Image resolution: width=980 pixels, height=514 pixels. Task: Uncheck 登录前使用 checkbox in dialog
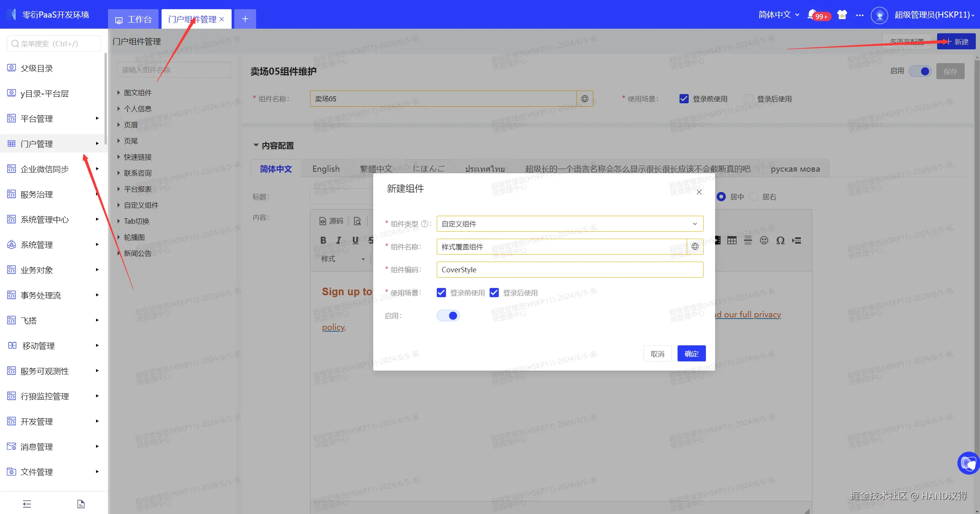coord(441,293)
